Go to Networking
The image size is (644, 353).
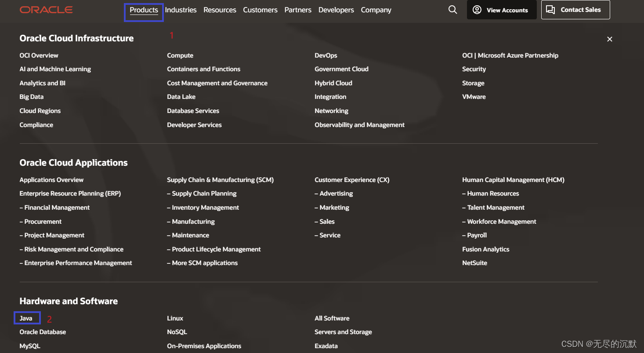tap(331, 111)
